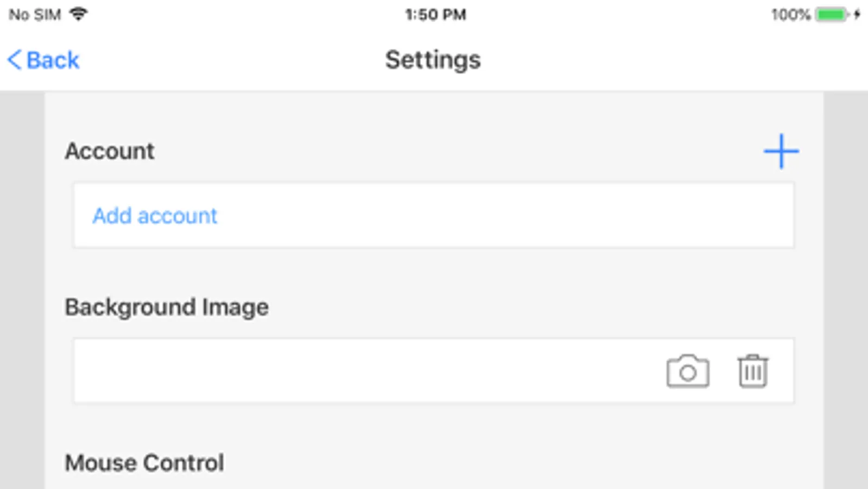
Task: Click the green battery icon
Action: [x=832, y=14]
